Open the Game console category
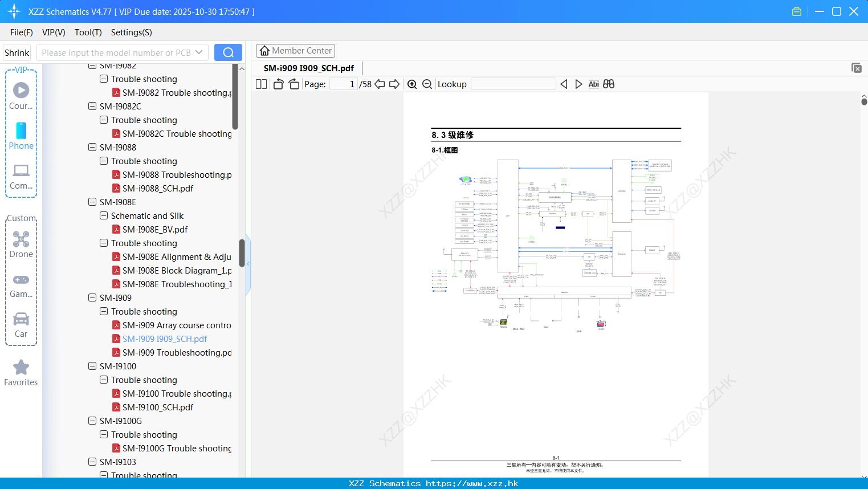868x489 pixels. point(21,286)
